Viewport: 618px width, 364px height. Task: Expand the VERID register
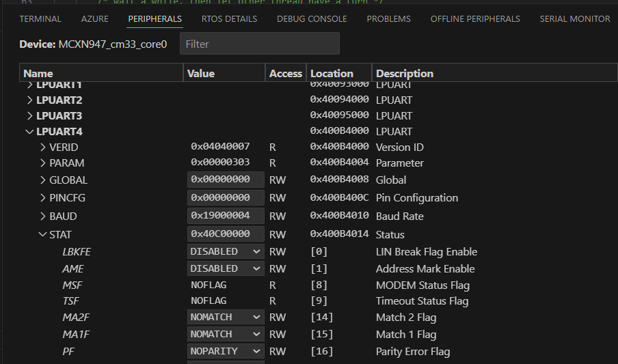[x=42, y=148]
